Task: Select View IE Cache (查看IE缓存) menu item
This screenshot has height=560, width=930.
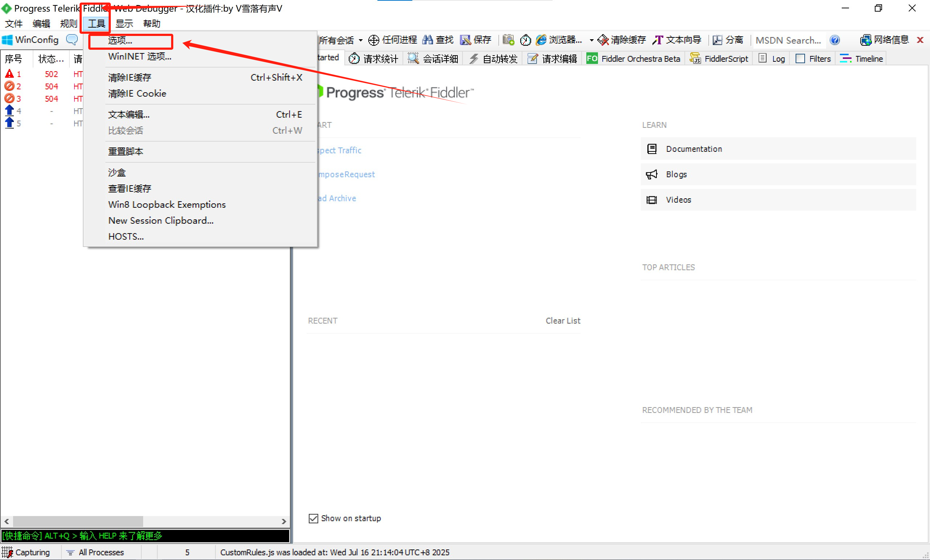Action: click(x=200, y=188)
